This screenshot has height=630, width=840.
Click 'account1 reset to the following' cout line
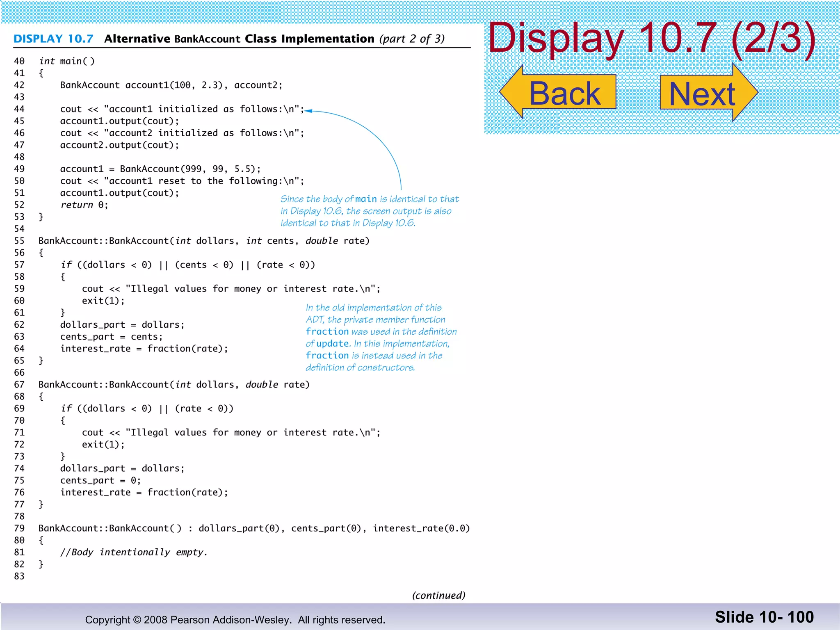[182, 181]
